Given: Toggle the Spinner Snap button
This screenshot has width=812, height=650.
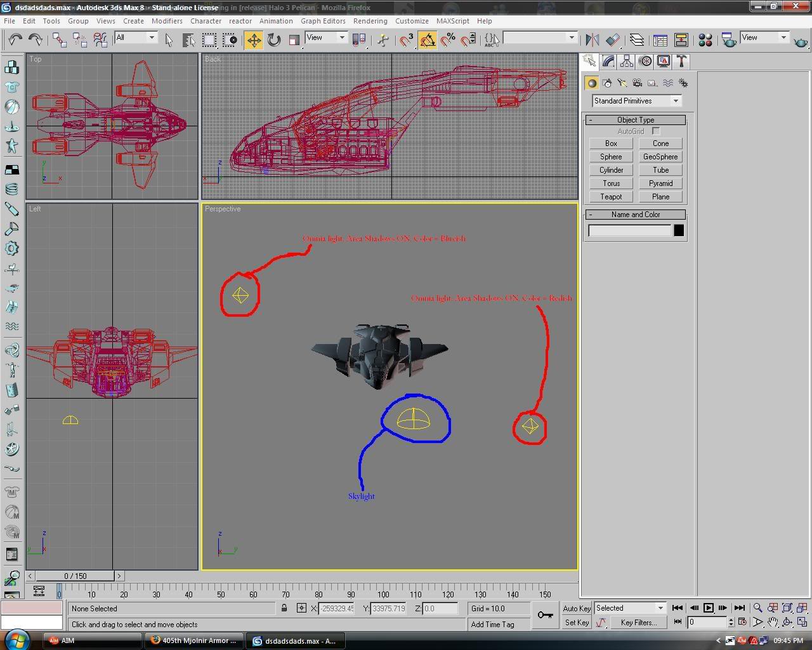Looking at the screenshot, I should (x=468, y=40).
